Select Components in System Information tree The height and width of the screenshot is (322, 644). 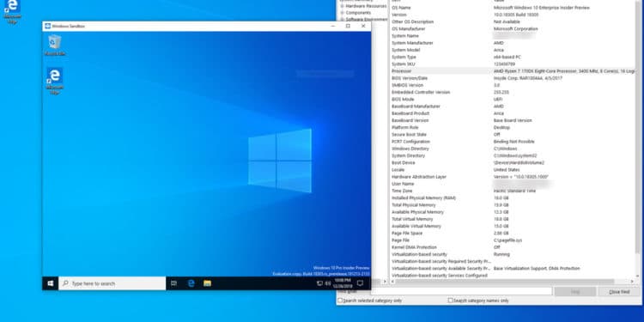point(358,13)
